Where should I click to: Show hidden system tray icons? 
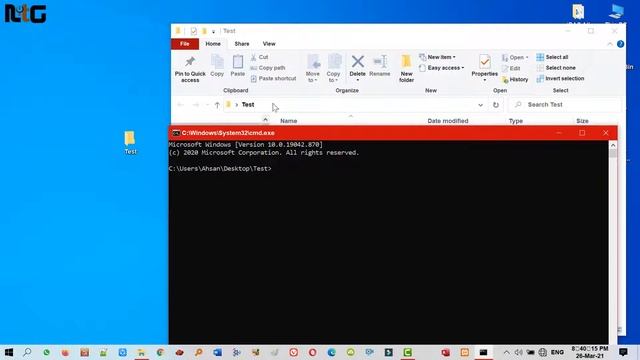pos(507,352)
